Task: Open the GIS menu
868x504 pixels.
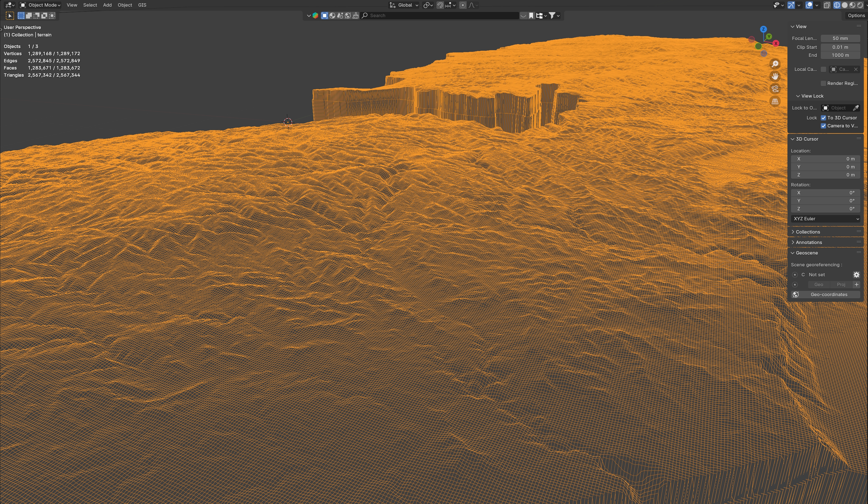Action: (x=142, y=5)
